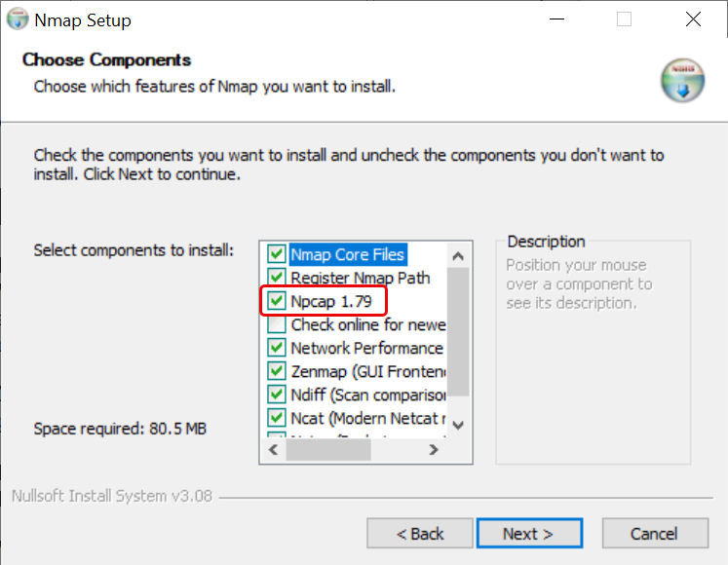
Task: Enable Check online for newer versions checkbox
Action: click(x=277, y=324)
